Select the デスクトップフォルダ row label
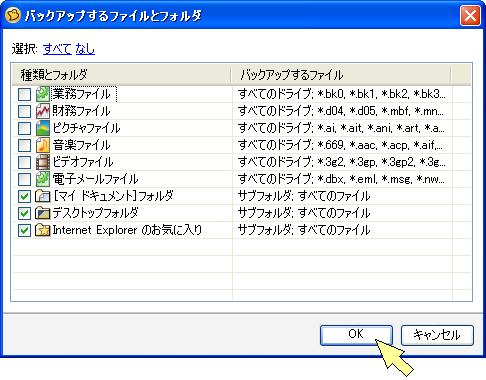 tap(95, 213)
